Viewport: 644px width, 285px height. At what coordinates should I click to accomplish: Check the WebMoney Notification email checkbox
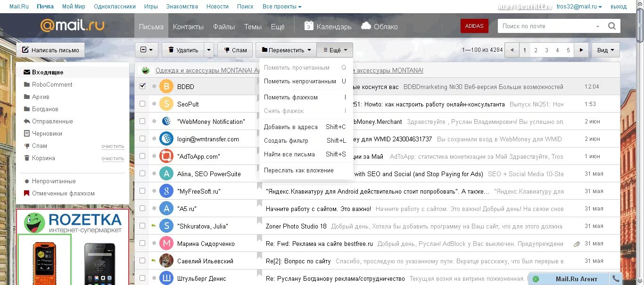[x=143, y=122]
